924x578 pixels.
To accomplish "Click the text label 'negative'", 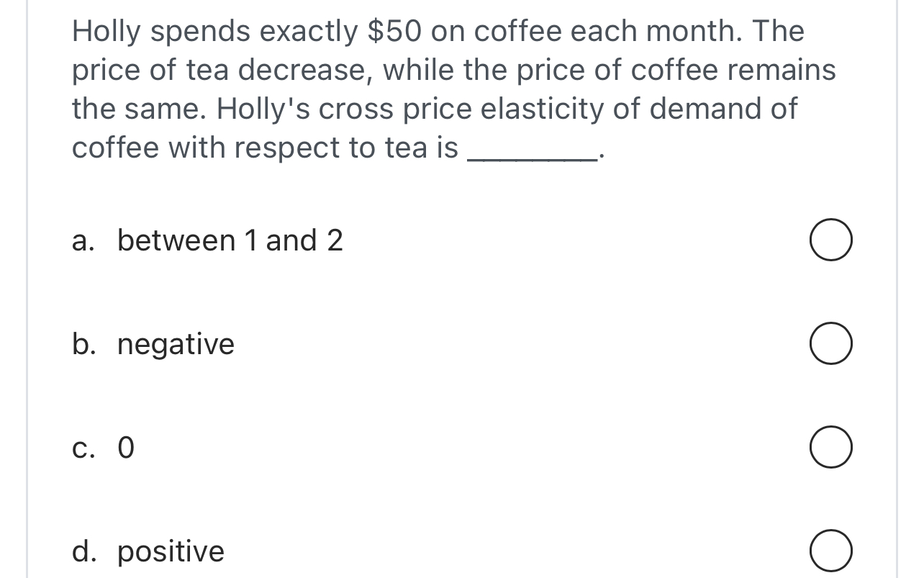I will [x=176, y=343].
